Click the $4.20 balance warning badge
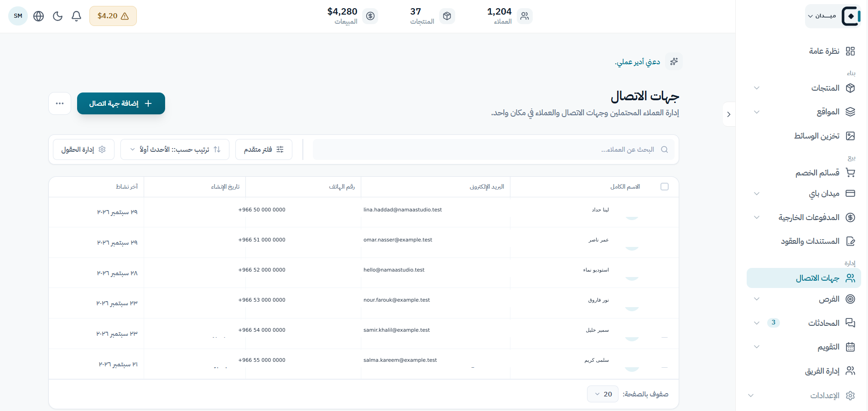Image resolution: width=868 pixels, height=411 pixels. pyautogui.click(x=113, y=16)
